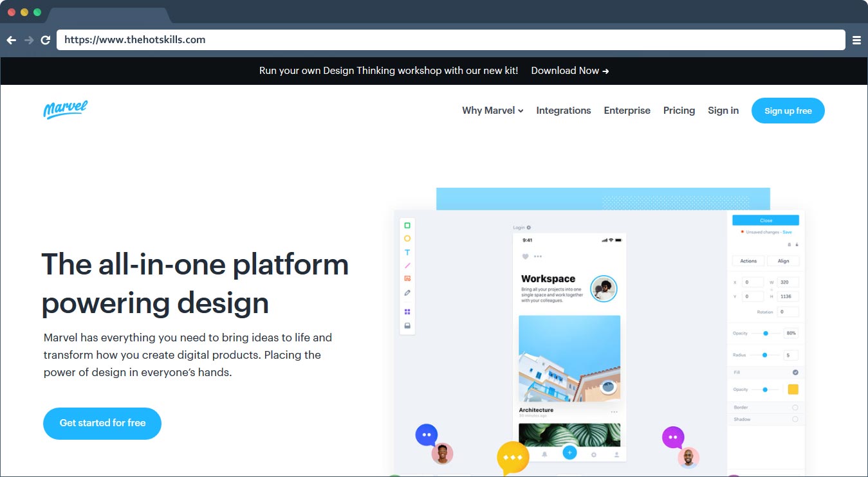Enable the Border option circle

[795, 408]
